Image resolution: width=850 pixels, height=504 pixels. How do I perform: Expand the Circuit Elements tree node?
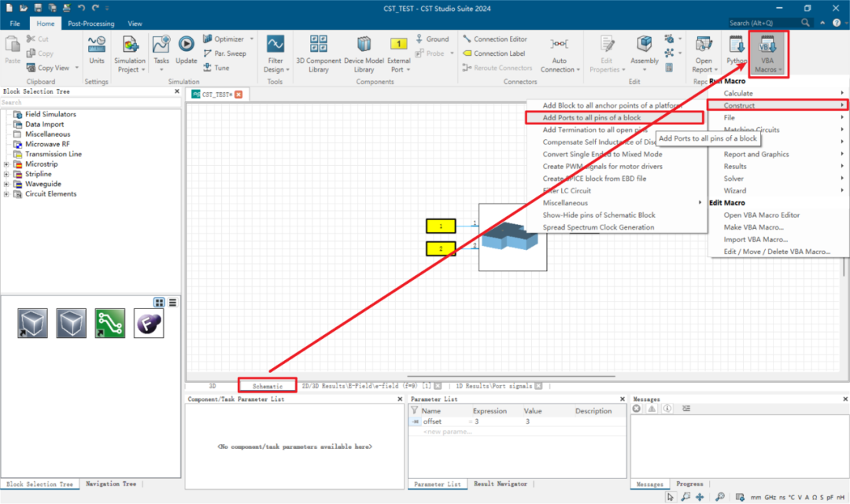point(6,193)
